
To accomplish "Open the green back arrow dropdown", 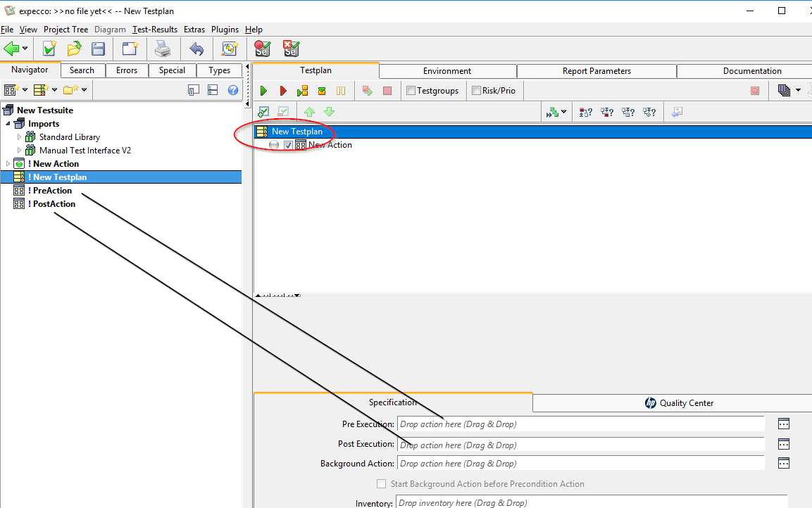I will click(x=25, y=49).
